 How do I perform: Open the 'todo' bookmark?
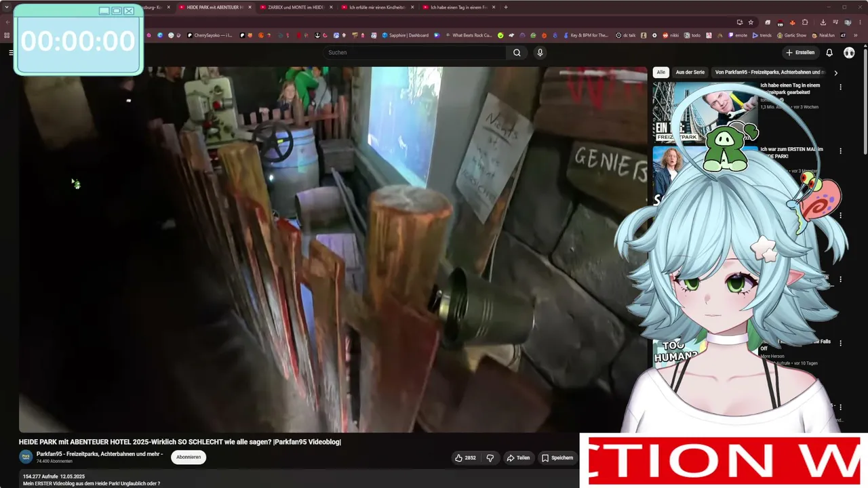click(x=692, y=35)
